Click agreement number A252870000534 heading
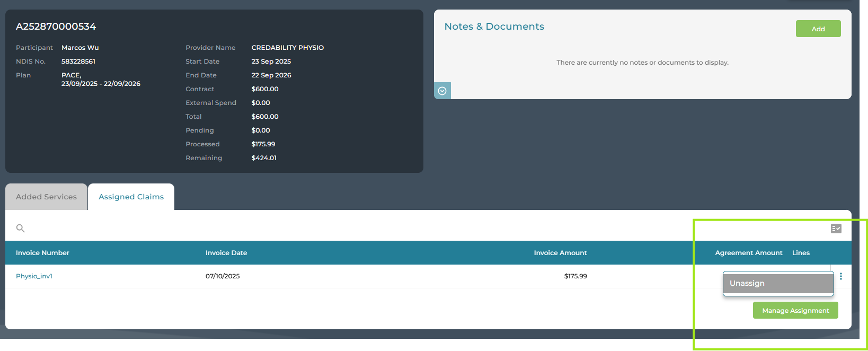This screenshot has height=351, width=868. [56, 27]
